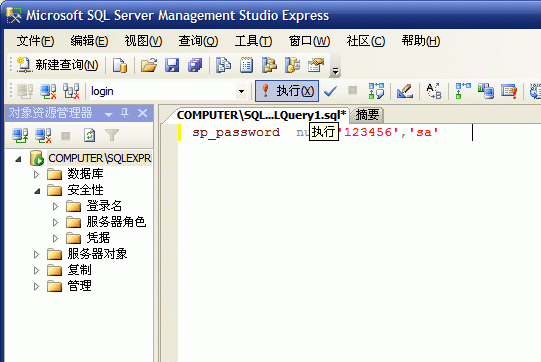Expand the 凭据 folder
Viewport: 541px width, 362px height.
pyautogui.click(x=55, y=238)
